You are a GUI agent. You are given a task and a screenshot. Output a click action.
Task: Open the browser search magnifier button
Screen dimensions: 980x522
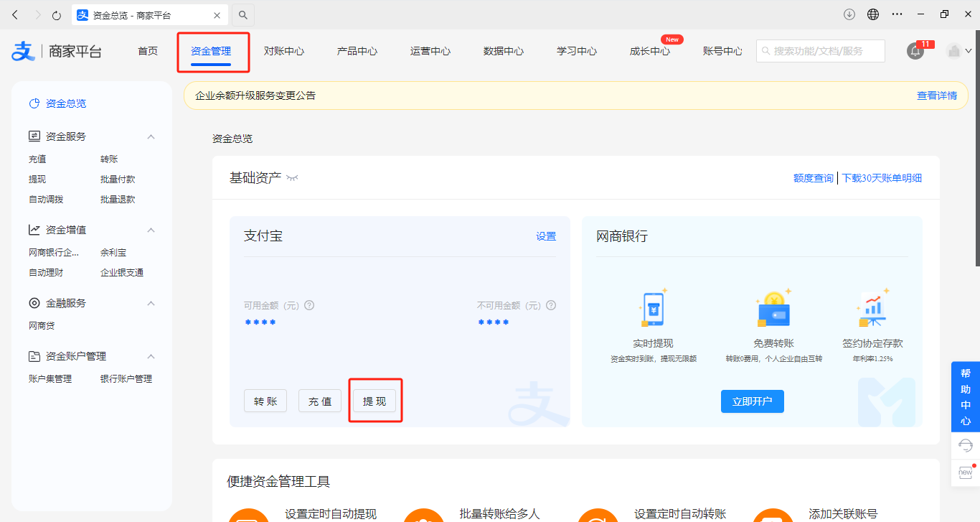coord(243,14)
